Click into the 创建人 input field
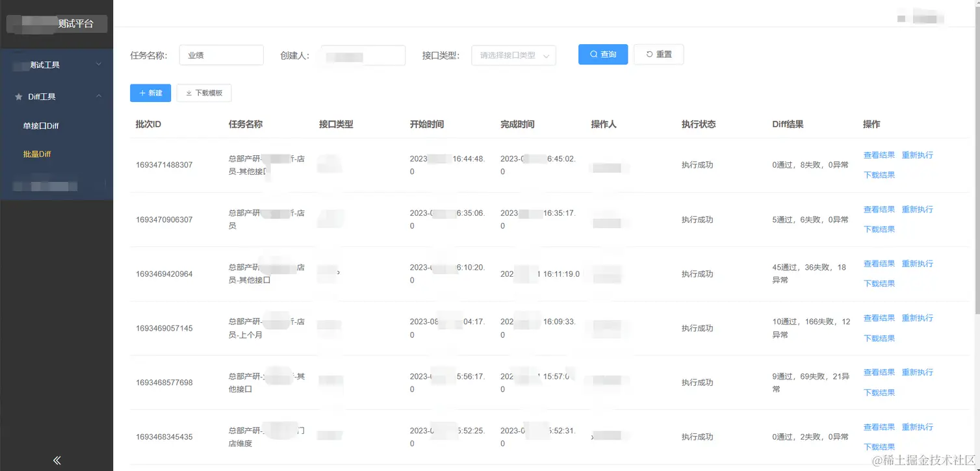 363,55
